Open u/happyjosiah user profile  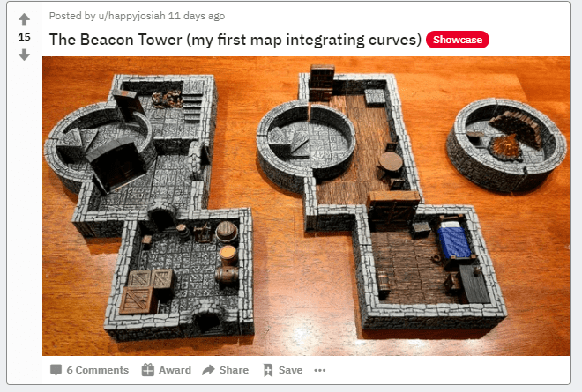[x=131, y=16]
